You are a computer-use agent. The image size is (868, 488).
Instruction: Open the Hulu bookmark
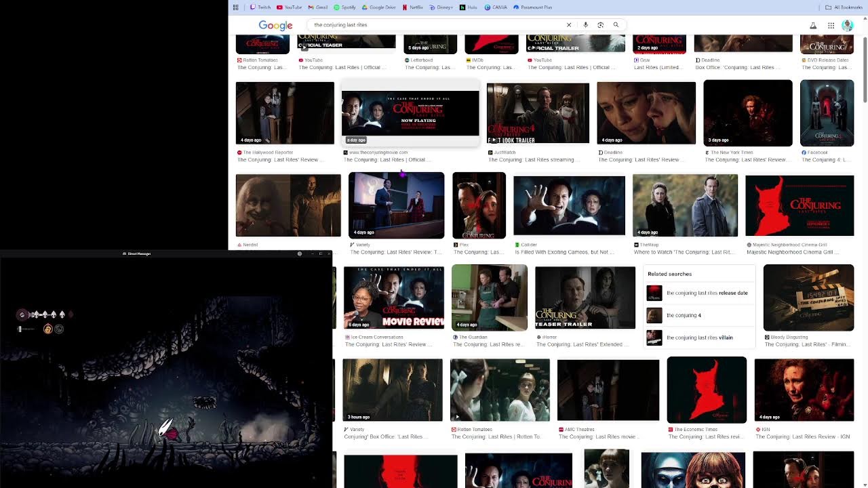point(469,7)
